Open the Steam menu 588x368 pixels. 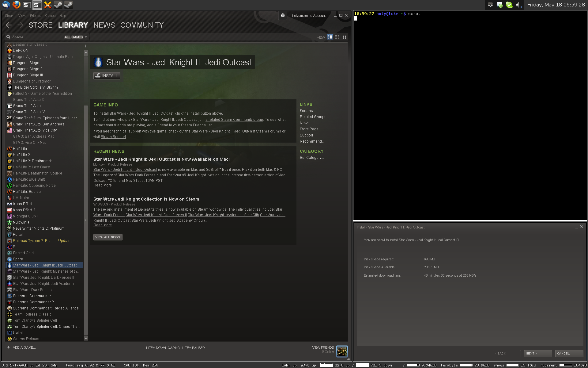9,16
